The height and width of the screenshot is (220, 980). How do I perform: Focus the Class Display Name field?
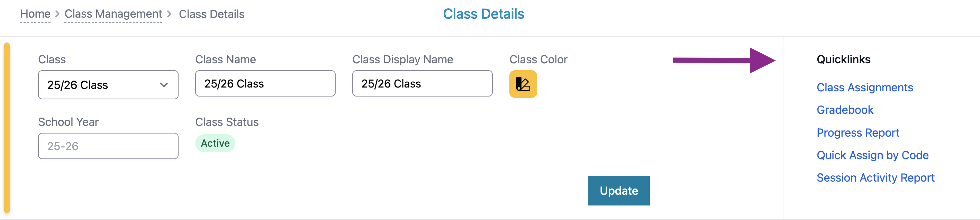click(422, 84)
